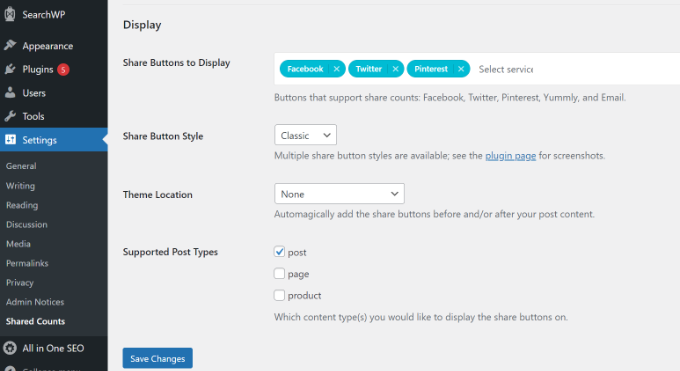Click the Select services input field
The height and width of the screenshot is (371, 680).
click(x=506, y=69)
